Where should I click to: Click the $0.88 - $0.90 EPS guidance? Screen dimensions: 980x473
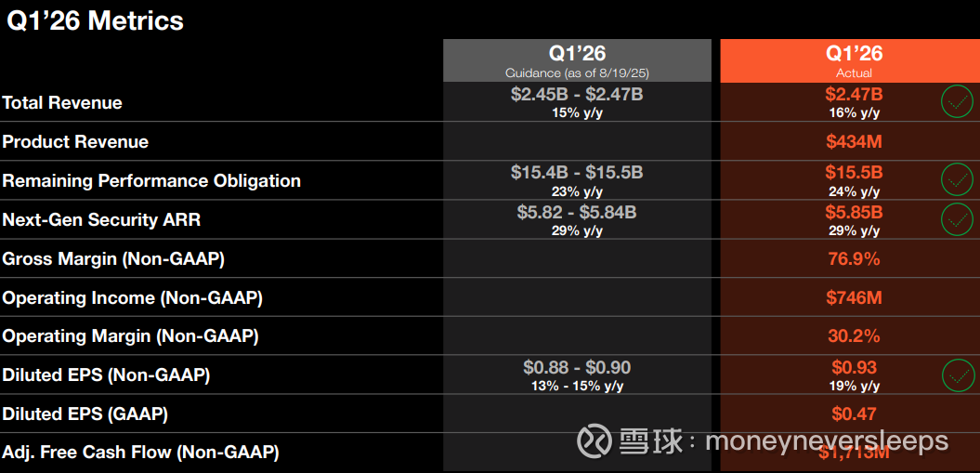577,368
